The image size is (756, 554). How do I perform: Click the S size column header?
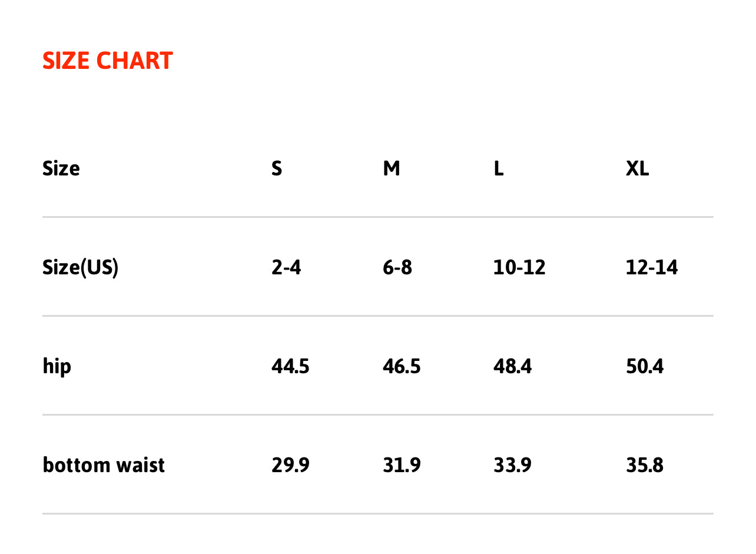tap(277, 169)
